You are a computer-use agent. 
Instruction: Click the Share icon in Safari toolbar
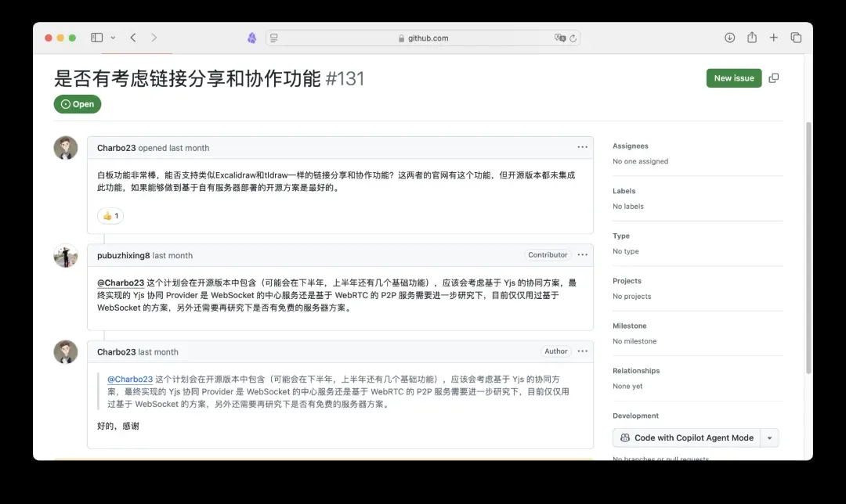tap(752, 38)
